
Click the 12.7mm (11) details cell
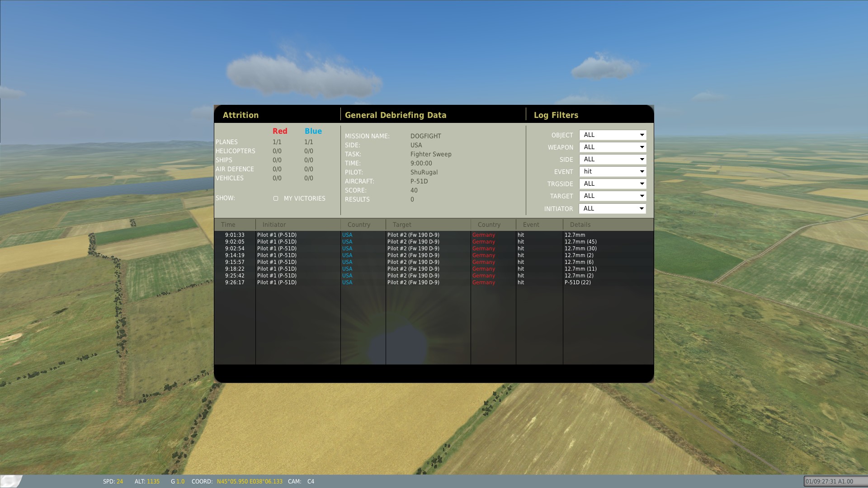click(x=580, y=269)
